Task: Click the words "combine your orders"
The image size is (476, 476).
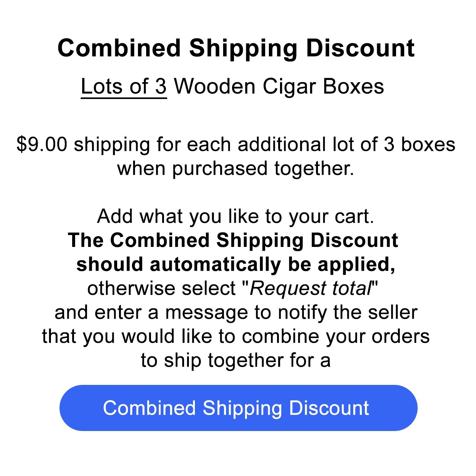Action: 336,336
